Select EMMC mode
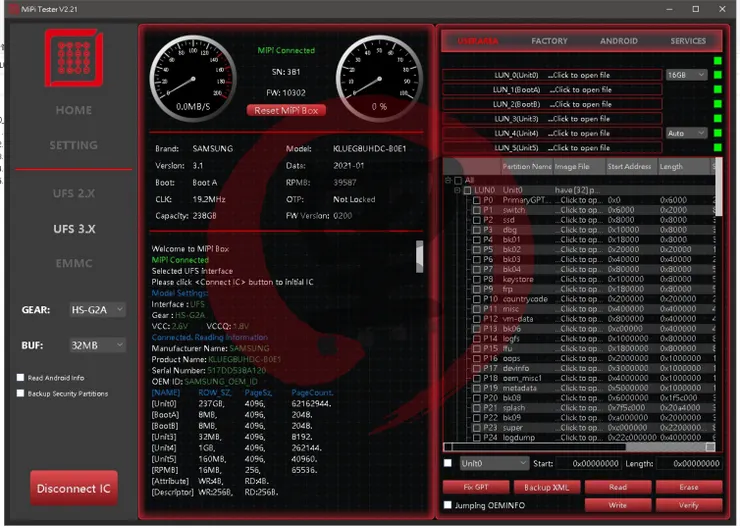 [x=74, y=263]
